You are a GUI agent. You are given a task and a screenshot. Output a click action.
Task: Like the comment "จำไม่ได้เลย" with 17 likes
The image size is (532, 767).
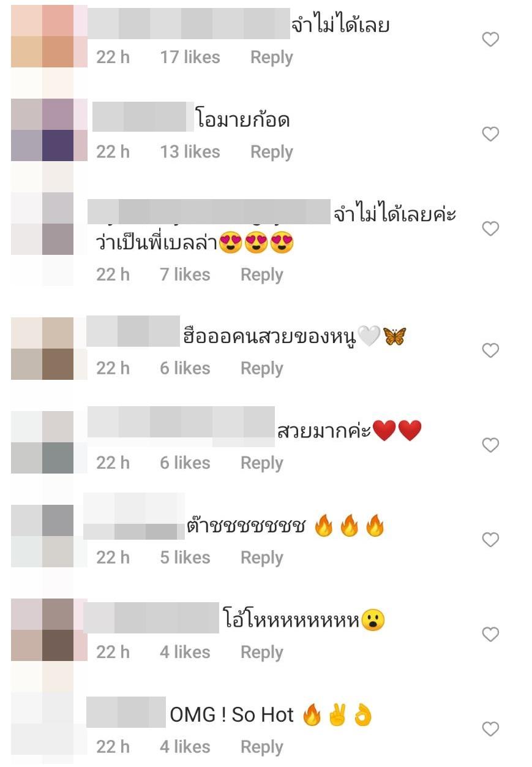[x=490, y=40]
